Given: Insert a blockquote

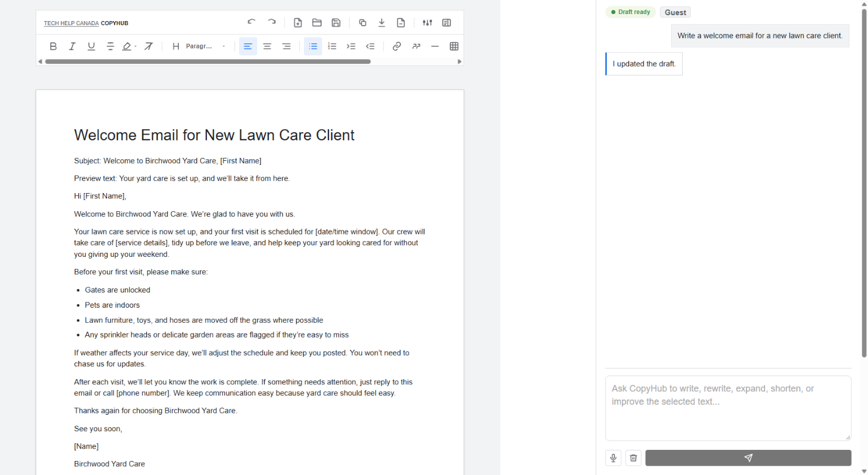Looking at the screenshot, I should point(416,46).
